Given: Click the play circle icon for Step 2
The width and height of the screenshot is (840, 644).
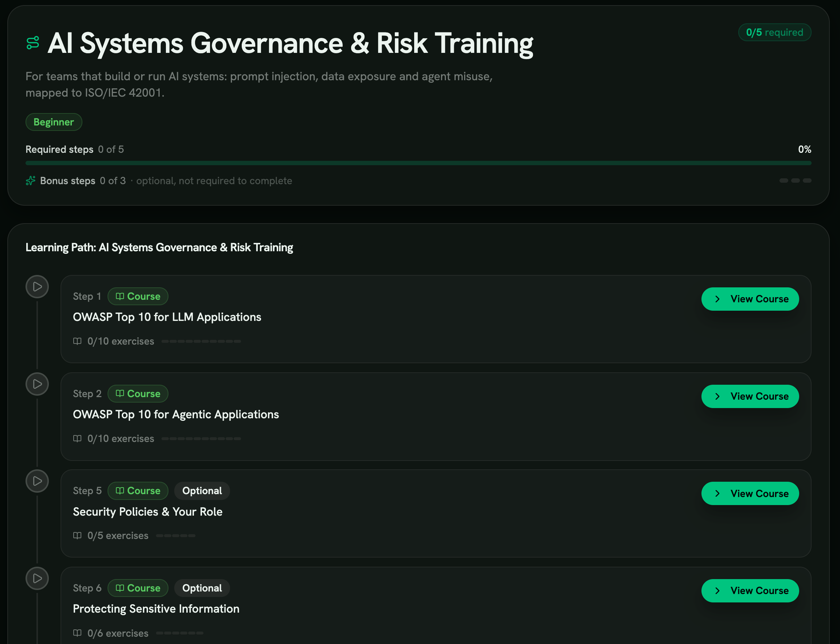Looking at the screenshot, I should pos(37,384).
